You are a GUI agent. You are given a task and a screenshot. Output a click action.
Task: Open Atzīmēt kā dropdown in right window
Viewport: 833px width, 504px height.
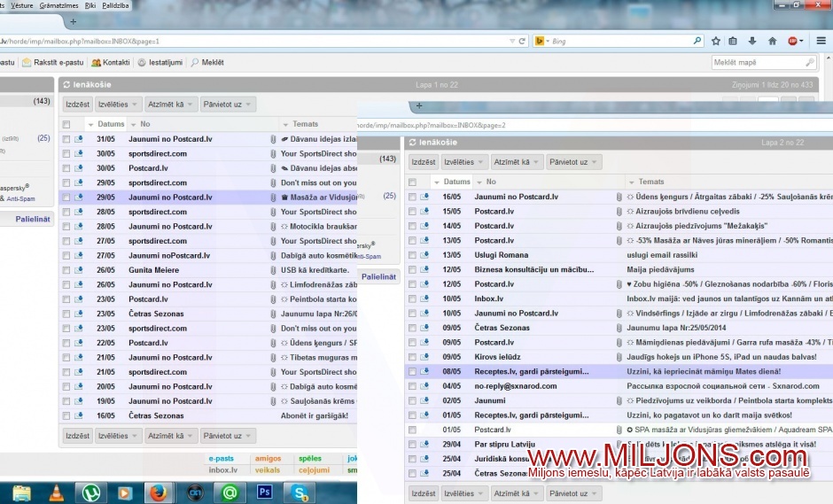[517, 162]
